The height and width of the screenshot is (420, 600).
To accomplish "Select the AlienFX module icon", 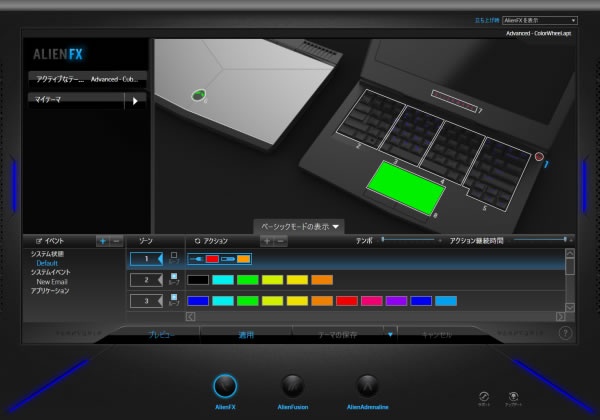I will (x=226, y=385).
